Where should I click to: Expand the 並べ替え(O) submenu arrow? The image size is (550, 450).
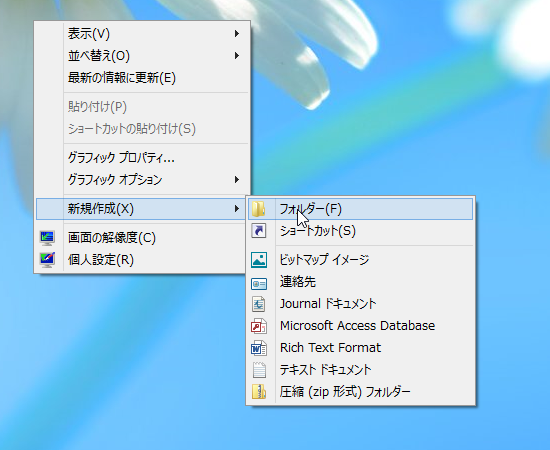coord(237,56)
